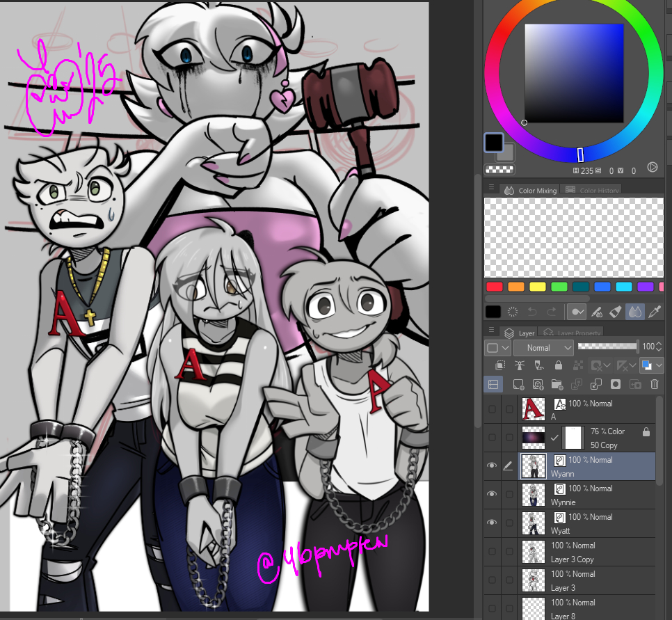Select the eyedropper tool in Color Mixing
Image resolution: width=672 pixels, height=620 pixels.
coord(654,312)
